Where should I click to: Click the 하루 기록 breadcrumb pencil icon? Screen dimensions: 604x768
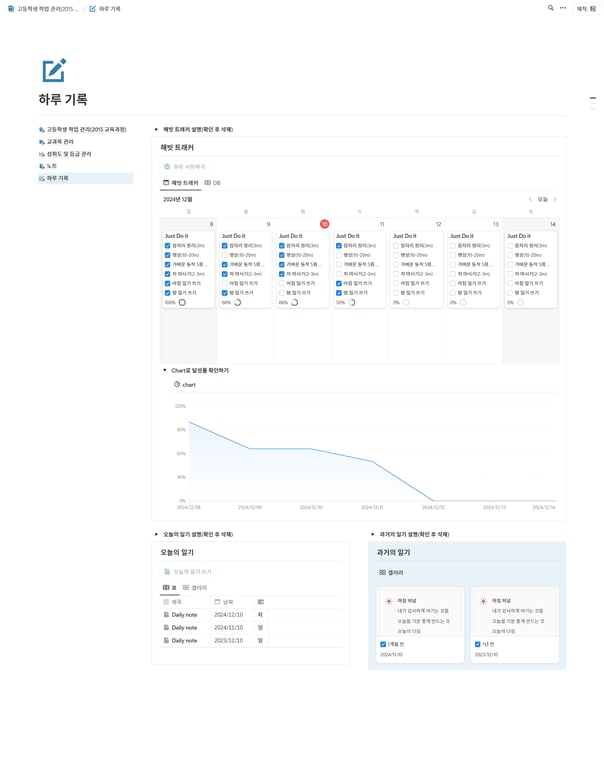click(x=93, y=9)
